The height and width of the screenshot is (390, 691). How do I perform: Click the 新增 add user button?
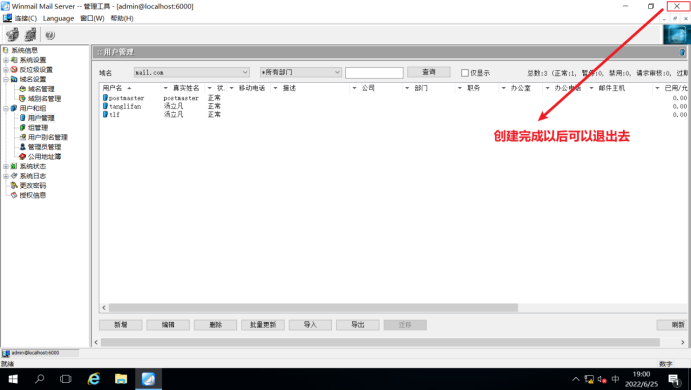[121, 325]
